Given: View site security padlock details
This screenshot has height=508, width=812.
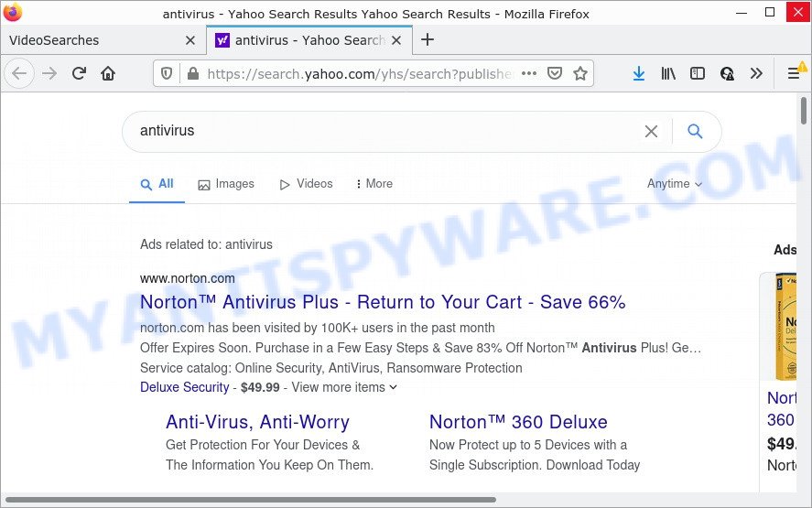Looking at the screenshot, I should [192, 73].
